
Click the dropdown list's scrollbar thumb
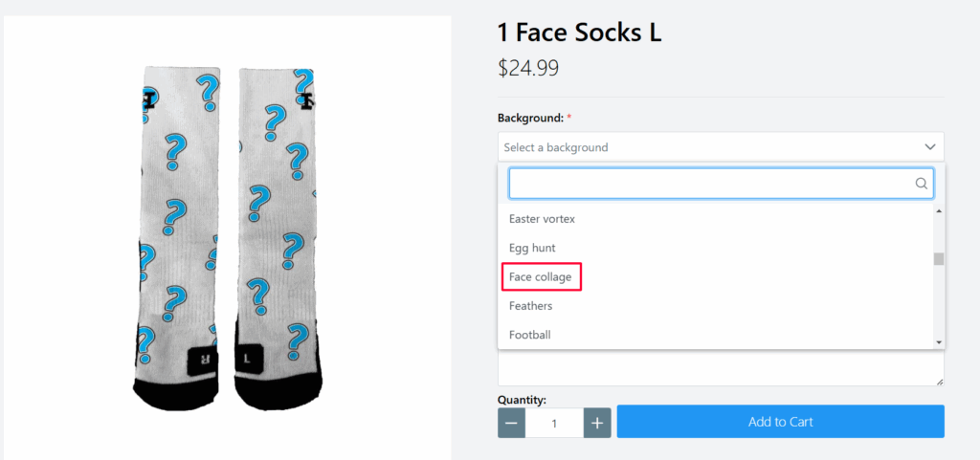point(939,259)
